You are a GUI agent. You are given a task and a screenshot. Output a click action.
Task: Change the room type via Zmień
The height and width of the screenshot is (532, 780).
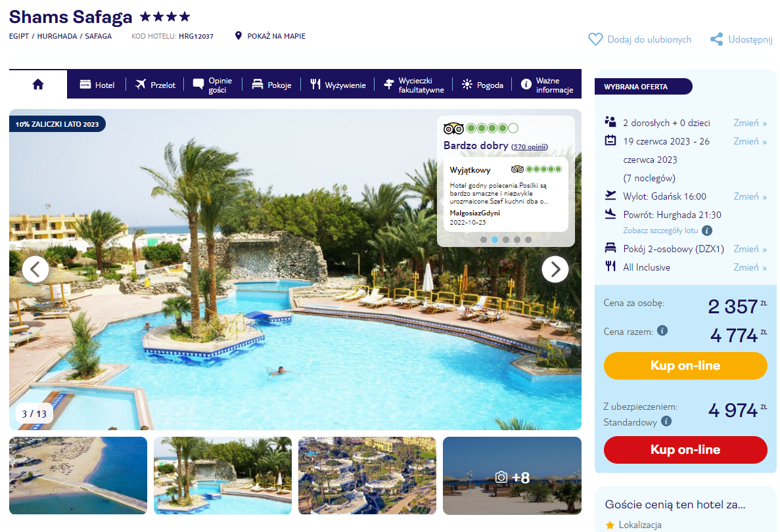click(x=750, y=249)
